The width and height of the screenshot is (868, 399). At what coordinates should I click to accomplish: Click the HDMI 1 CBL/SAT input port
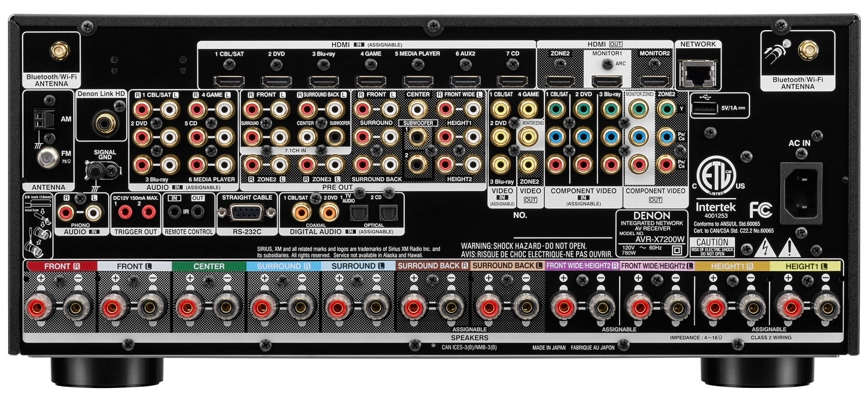[x=229, y=82]
